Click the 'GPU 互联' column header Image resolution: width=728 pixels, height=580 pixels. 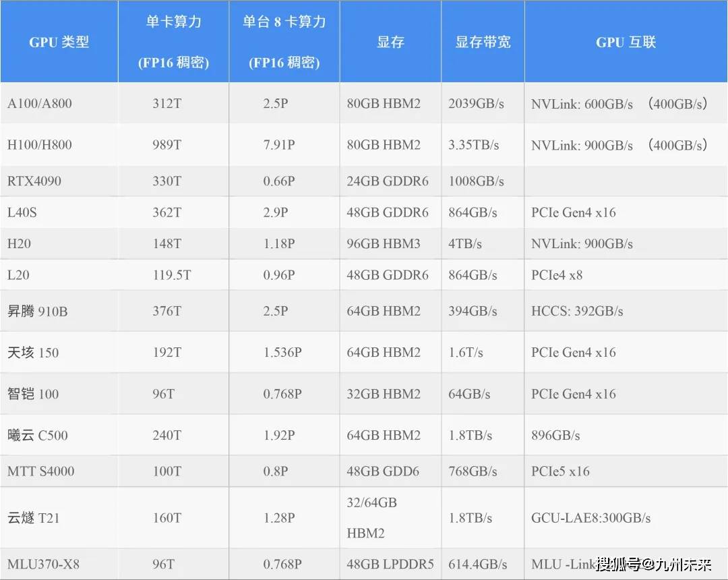[626, 42]
